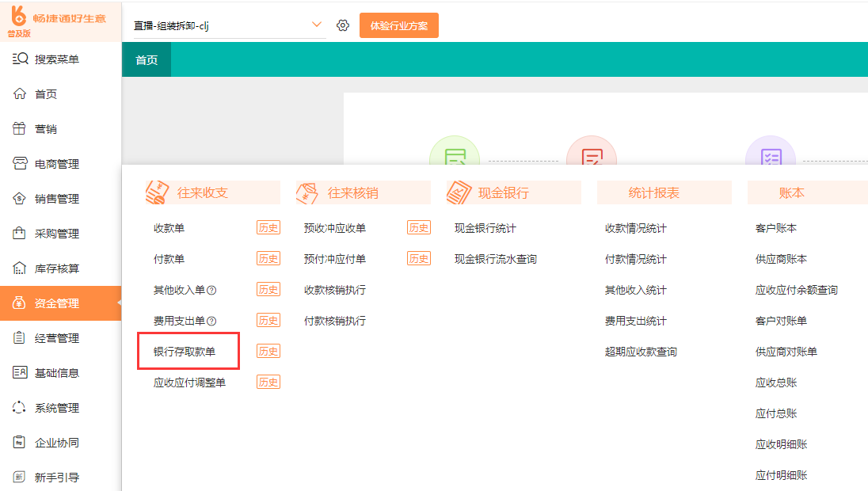
Task: Click the help icon next to 其他收入单
Action: [x=211, y=291]
